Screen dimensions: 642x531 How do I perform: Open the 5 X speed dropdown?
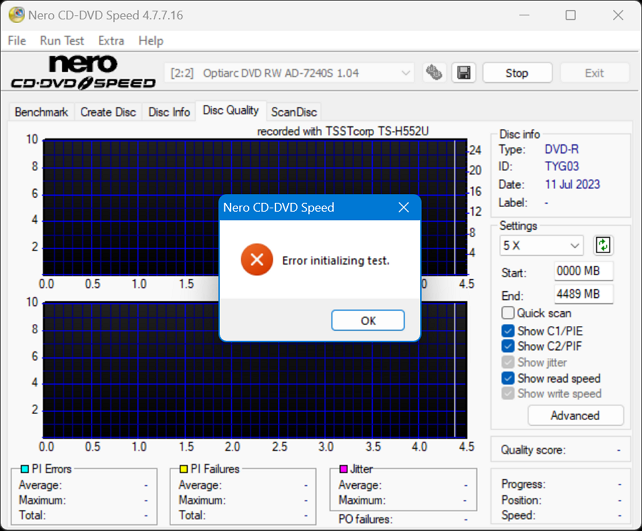coord(541,246)
